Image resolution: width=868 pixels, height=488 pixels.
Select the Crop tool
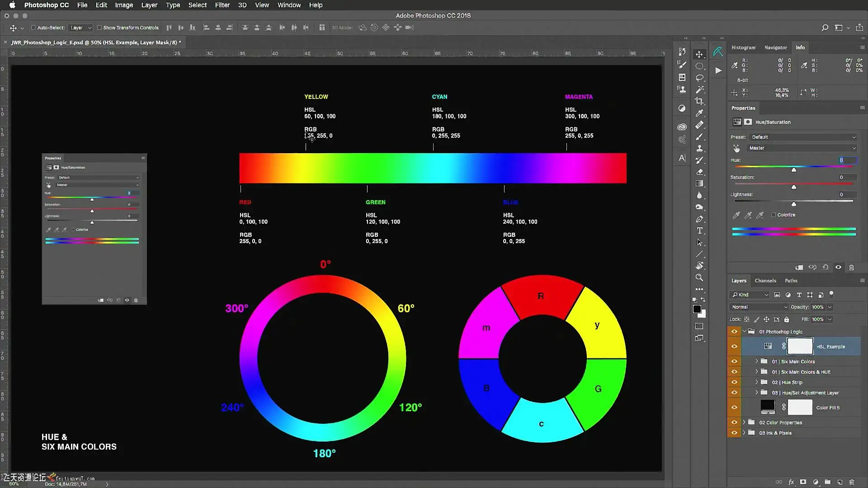coord(699,101)
